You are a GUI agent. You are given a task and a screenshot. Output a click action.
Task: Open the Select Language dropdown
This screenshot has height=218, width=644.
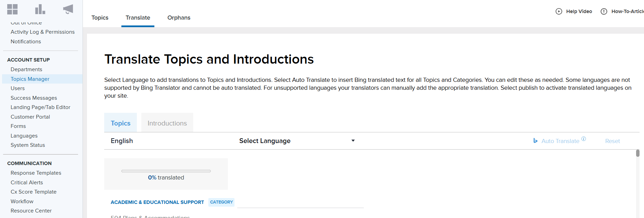[296, 141]
